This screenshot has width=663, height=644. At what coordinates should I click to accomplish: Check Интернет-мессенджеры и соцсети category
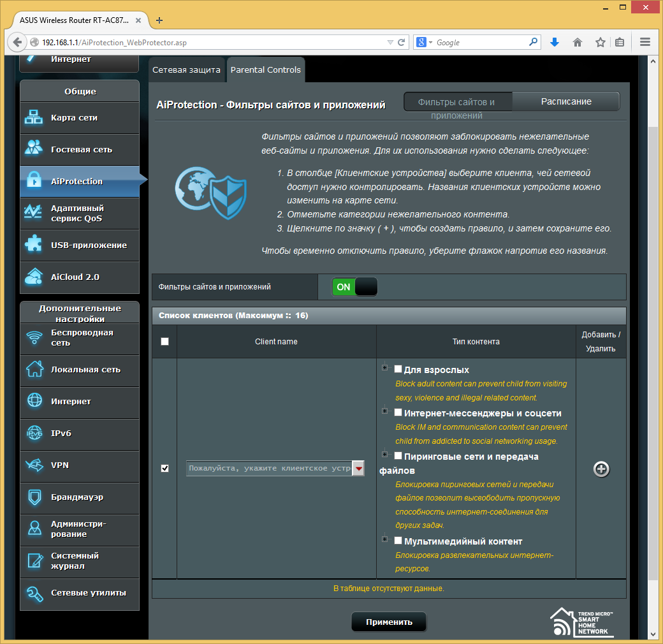[x=398, y=413]
